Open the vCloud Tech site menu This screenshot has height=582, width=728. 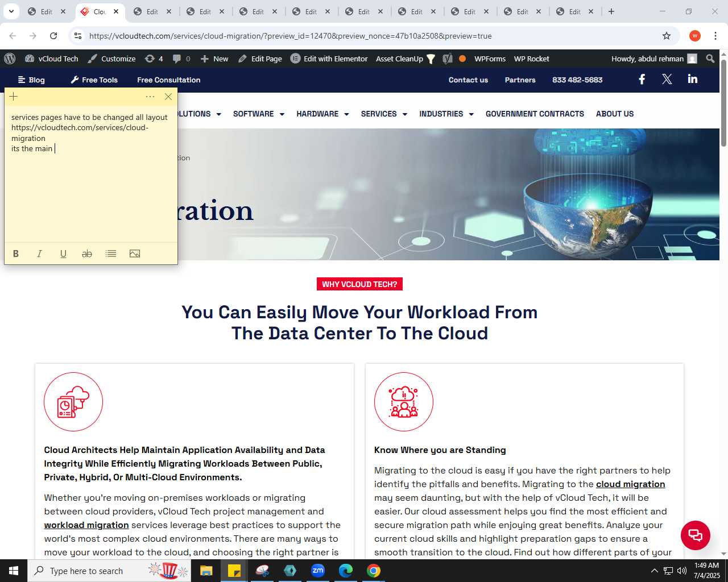(x=52, y=59)
